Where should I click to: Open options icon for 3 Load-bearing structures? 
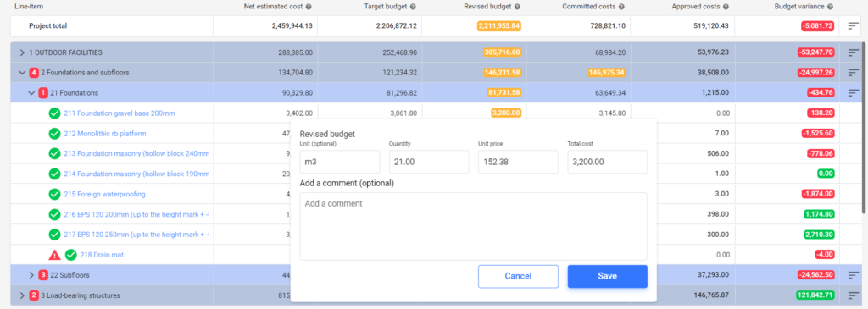853,295
